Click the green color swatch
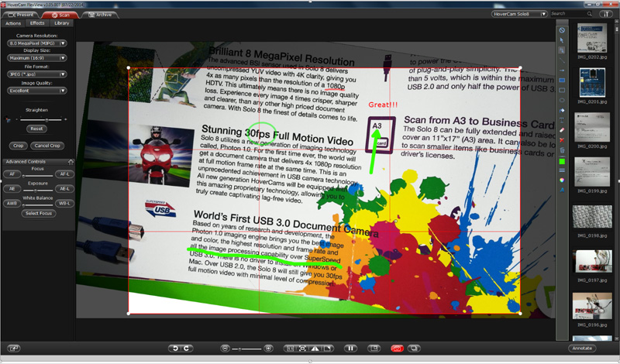The image size is (620, 364). (x=562, y=161)
